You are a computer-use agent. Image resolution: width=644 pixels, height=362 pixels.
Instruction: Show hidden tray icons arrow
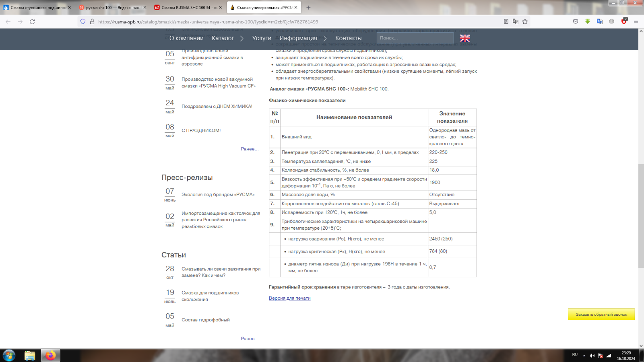(584, 356)
